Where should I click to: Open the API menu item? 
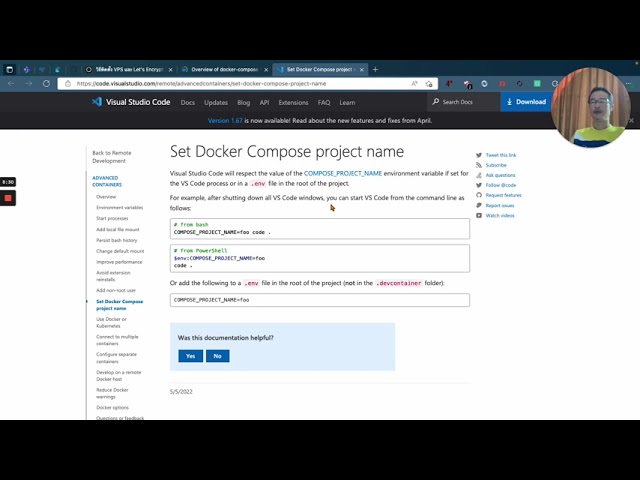tap(264, 102)
